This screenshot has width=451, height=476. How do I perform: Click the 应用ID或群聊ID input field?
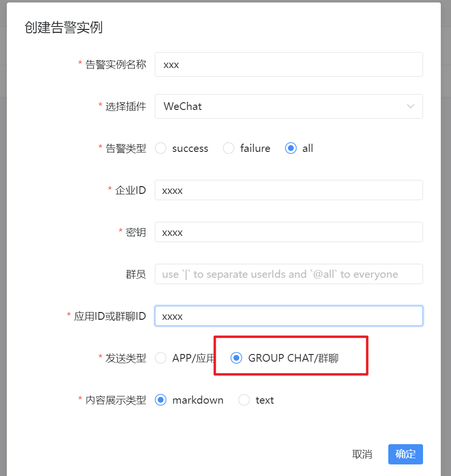pos(288,316)
